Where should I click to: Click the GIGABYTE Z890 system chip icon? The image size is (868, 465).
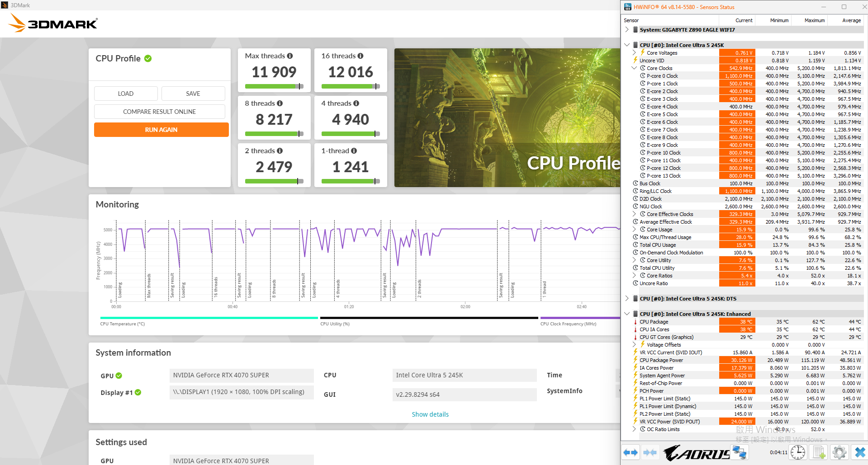(x=636, y=30)
